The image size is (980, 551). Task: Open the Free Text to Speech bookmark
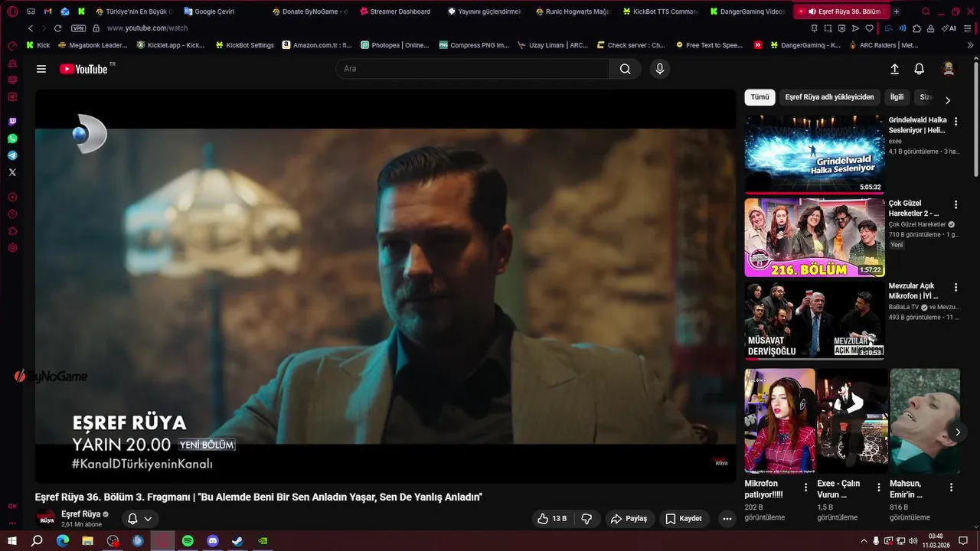tap(710, 45)
